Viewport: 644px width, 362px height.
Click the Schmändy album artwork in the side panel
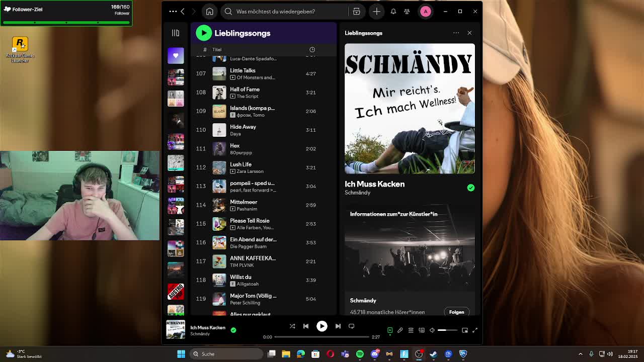(x=410, y=109)
